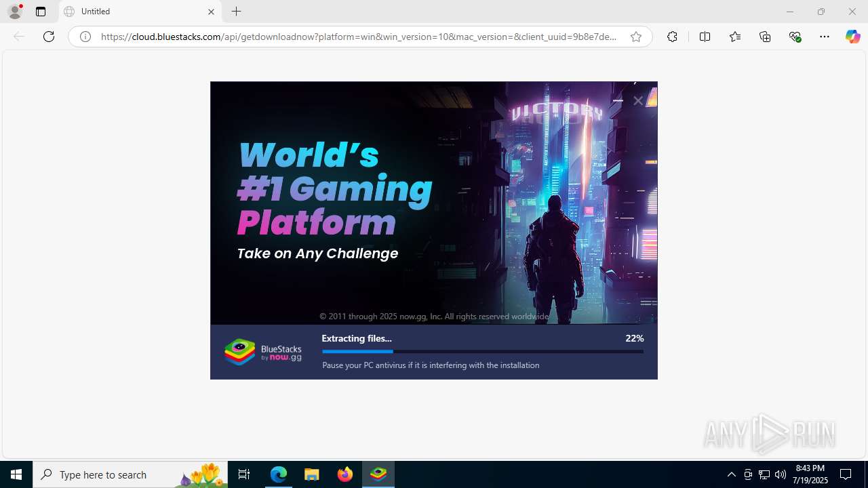Open the Collections icon
868x488 pixels.
[765, 37]
